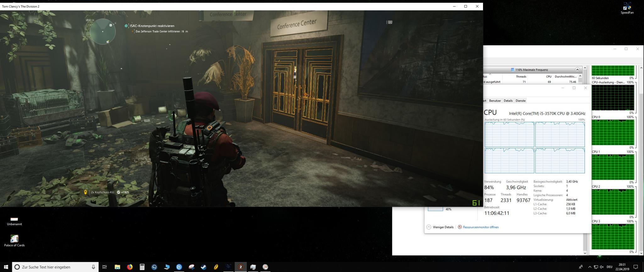Open the DEU input language selector
This screenshot has width=644, height=272.
point(609,267)
